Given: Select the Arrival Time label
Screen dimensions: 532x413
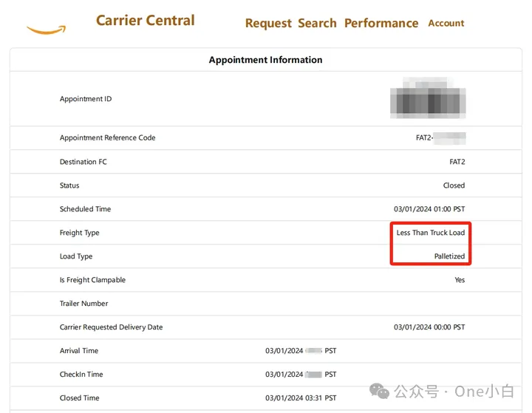Looking at the screenshot, I should [x=79, y=350].
